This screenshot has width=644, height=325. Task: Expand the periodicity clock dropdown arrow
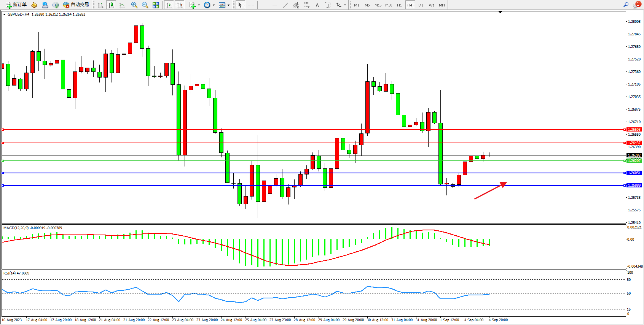pos(214,5)
